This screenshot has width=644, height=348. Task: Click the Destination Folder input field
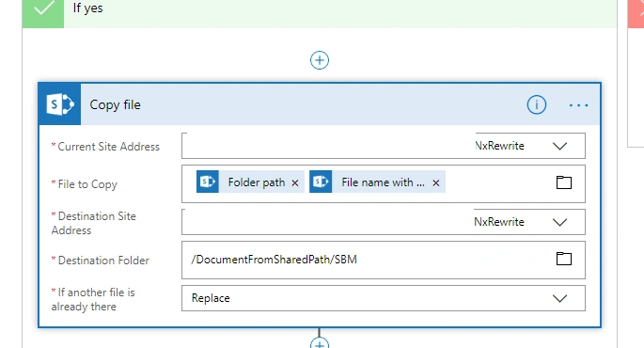[384, 261]
